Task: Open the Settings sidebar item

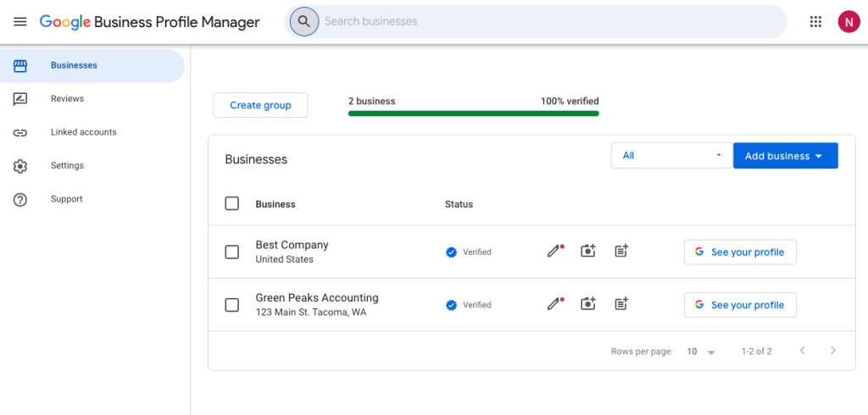Action: [92, 166]
